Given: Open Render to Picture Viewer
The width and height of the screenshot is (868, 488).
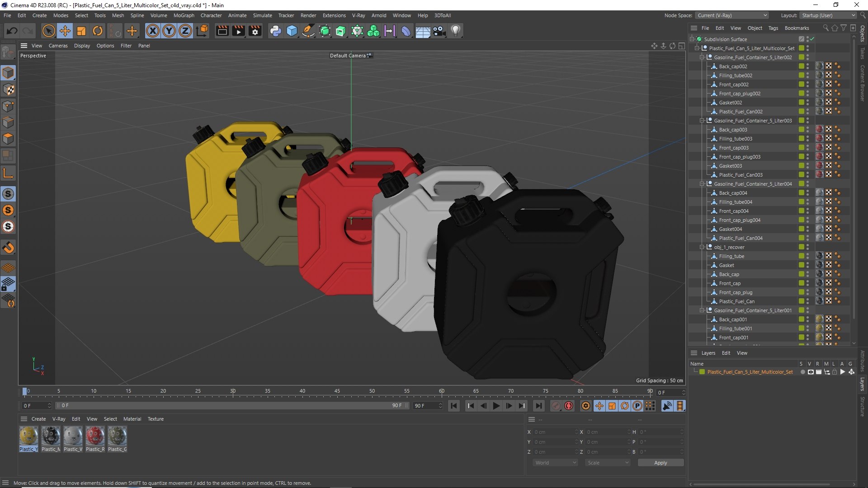Looking at the screenshot, I should pyautogui.click(x=238, y=31).
